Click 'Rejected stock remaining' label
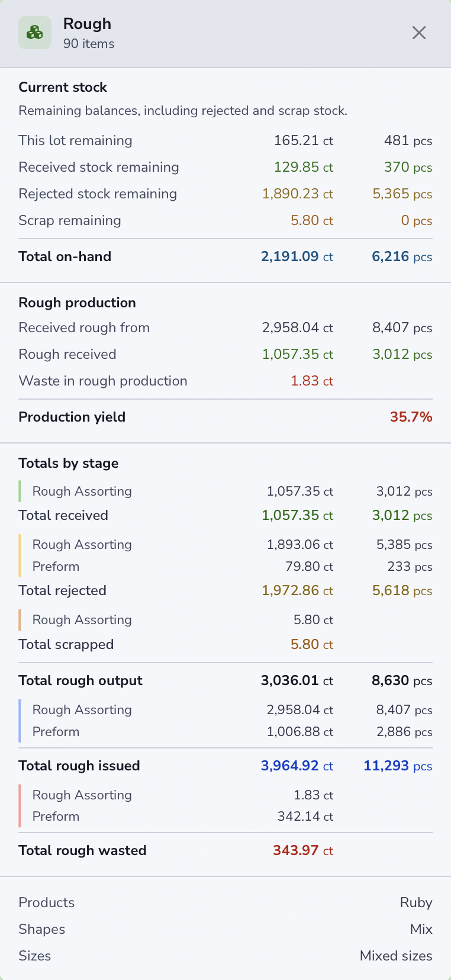The image size is (451, 980). point(98,194)
